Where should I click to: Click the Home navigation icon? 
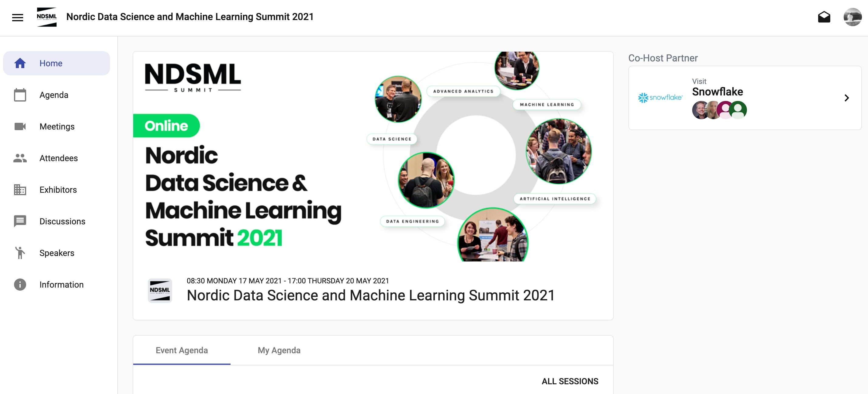(x=19, y=63)
